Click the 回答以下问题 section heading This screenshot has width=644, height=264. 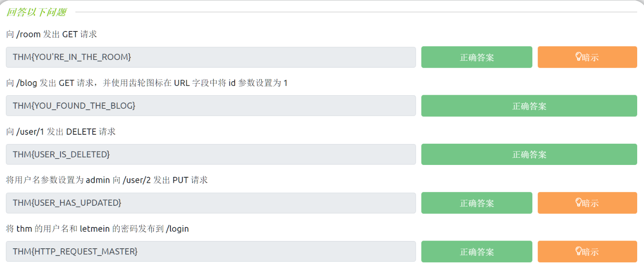(x=36, y=12)
